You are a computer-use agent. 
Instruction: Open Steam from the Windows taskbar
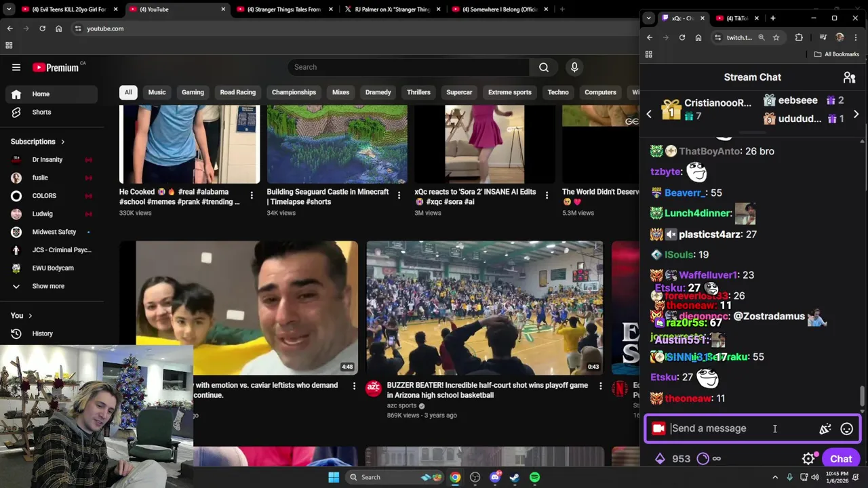point(515,477)
